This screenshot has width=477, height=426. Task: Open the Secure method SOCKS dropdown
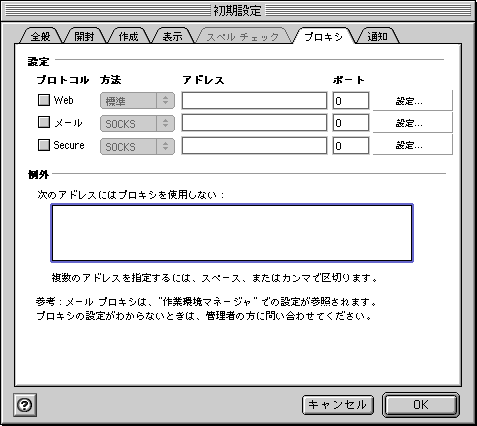pyautogui.click(x=137, y=147)
